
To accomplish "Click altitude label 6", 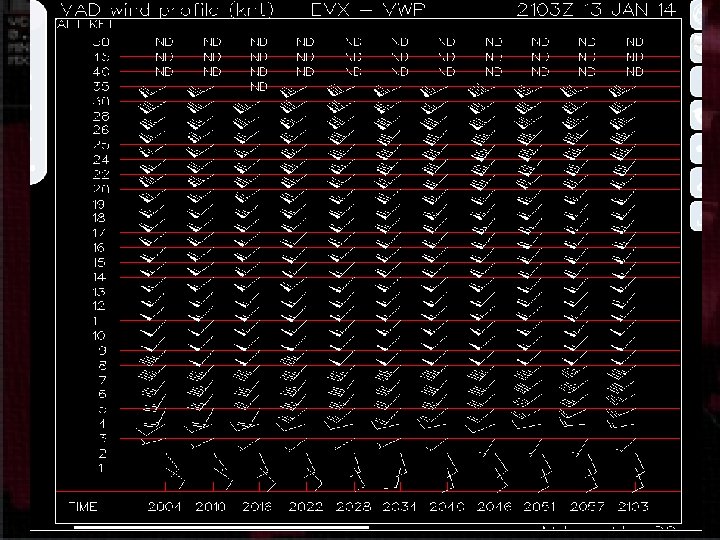I will (102, 394).
